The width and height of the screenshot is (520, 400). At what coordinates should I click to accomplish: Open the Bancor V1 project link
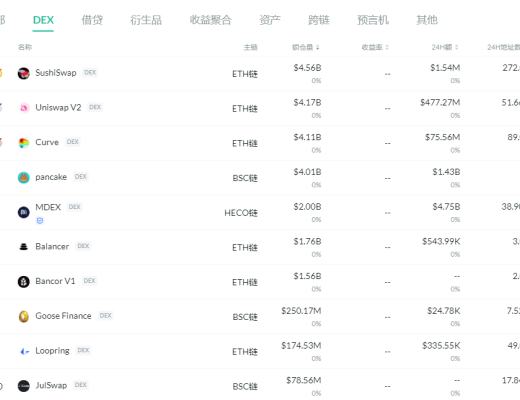coord(55,281)
